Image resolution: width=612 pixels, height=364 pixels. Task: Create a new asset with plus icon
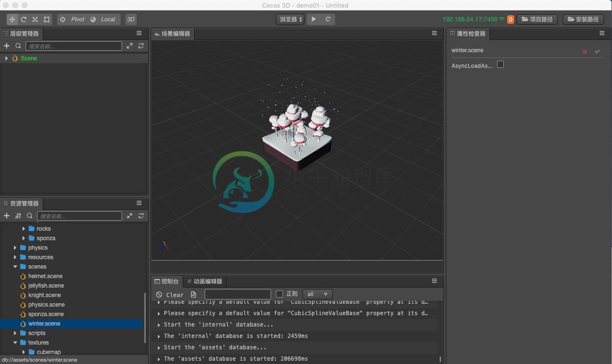point(7,216)
